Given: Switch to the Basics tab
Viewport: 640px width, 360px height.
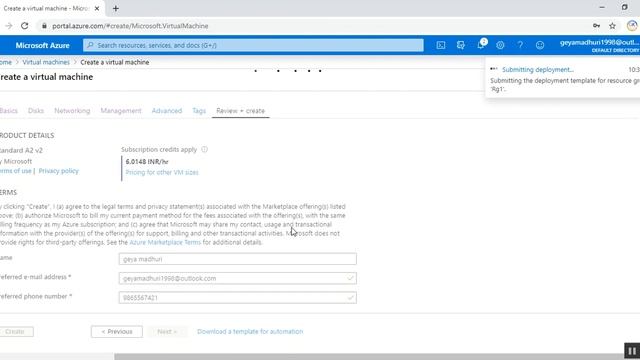Looking at the screenshot, I should click(9, 111).
